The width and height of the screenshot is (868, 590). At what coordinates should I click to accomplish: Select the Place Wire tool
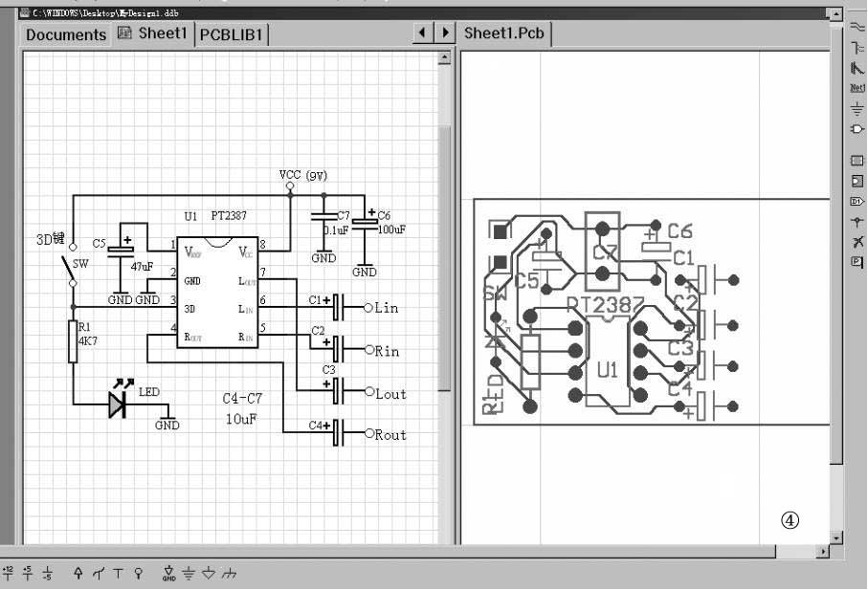857,27
